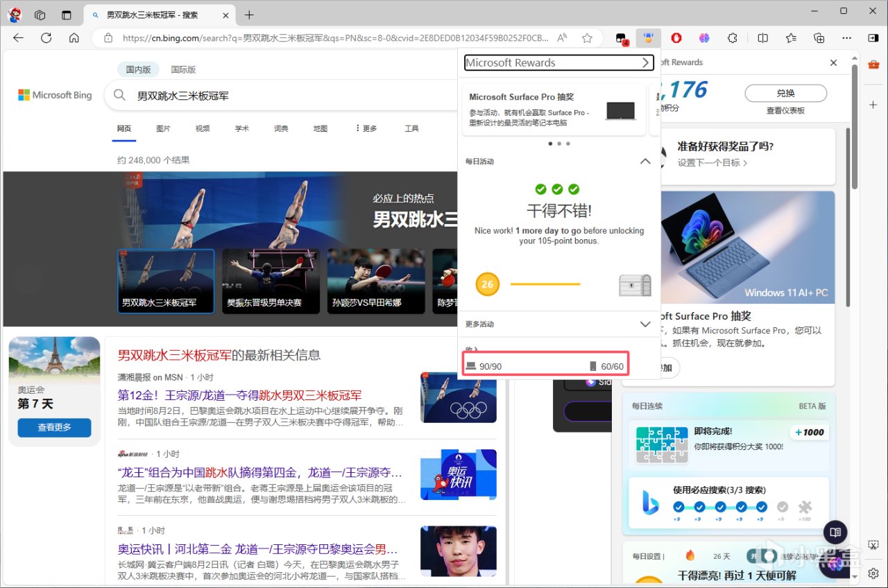888x588 pixels.
Task: Close the 男双跳水三米板冠军 tab
Action: click(x=225, y=15)
